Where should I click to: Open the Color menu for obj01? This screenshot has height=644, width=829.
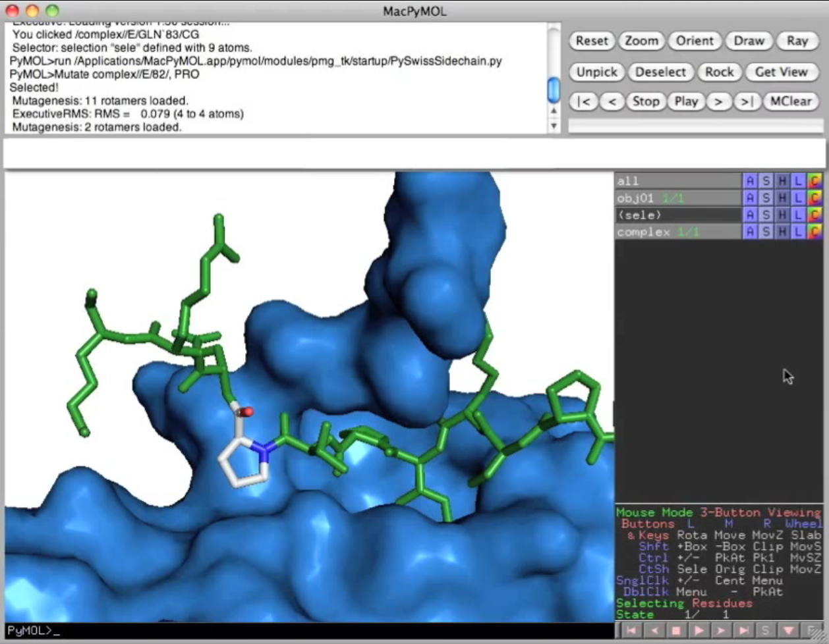point(815,198)
